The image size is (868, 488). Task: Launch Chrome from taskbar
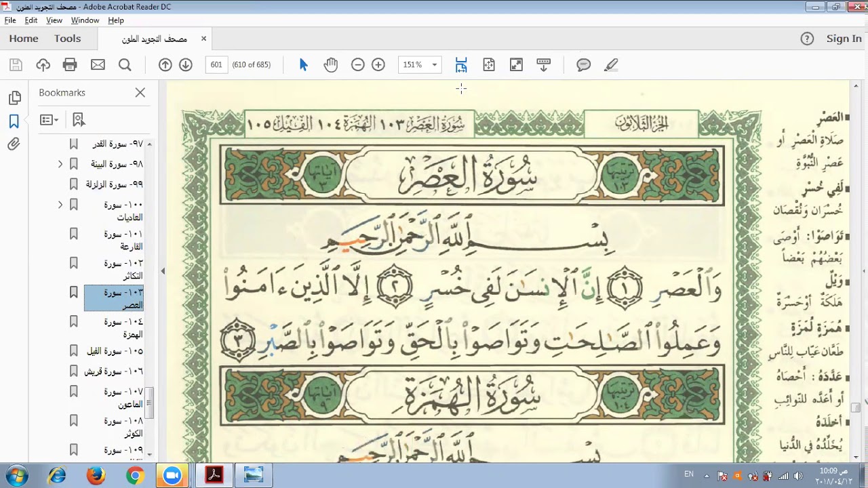[135, 476]
